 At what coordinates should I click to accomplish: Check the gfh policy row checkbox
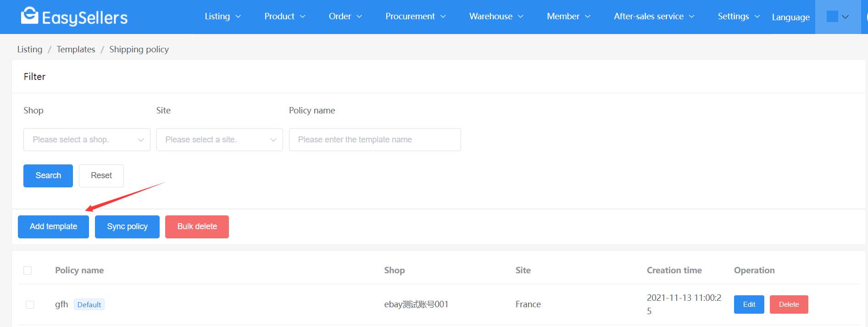click(30, 304)
